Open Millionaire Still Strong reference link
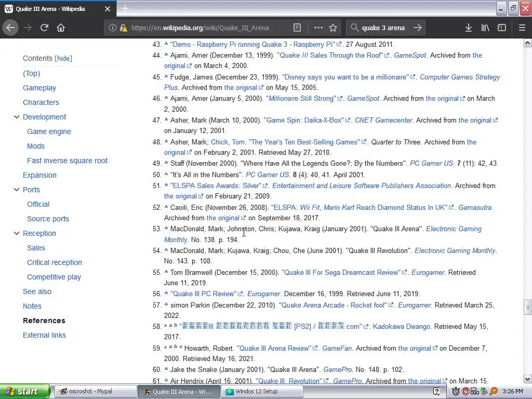Image resolution: width=532 pixels, height=399 pixels. tap(303, 98)
